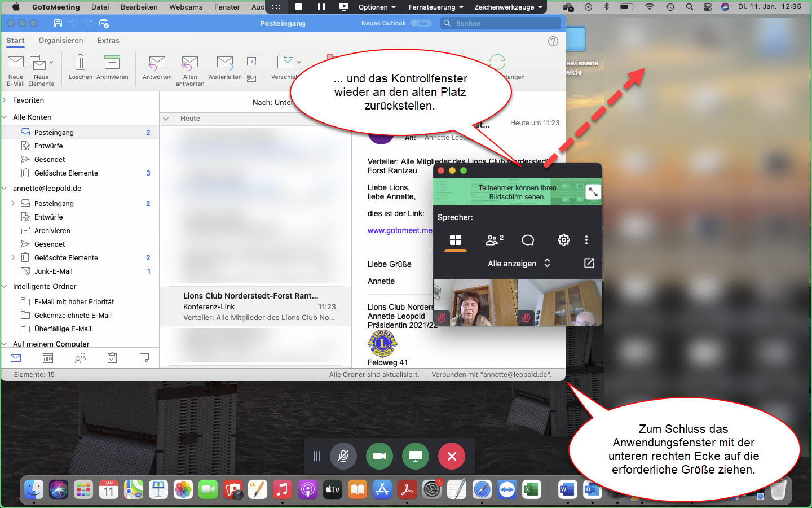Viewport: 812px width, 508px height.
Task: Click the meeting reply calendar icon
Action: point(251,61)
